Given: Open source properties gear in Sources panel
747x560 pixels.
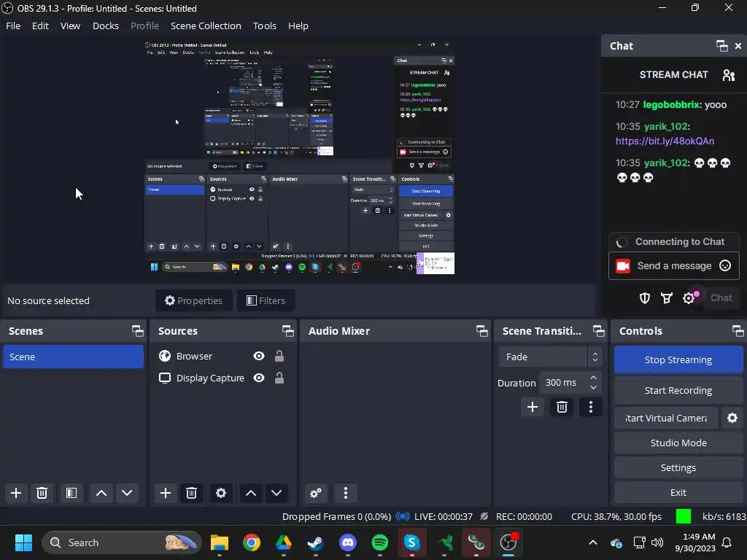Looking at the screenshot, I should pyautogui.click(x=221, y=493).
